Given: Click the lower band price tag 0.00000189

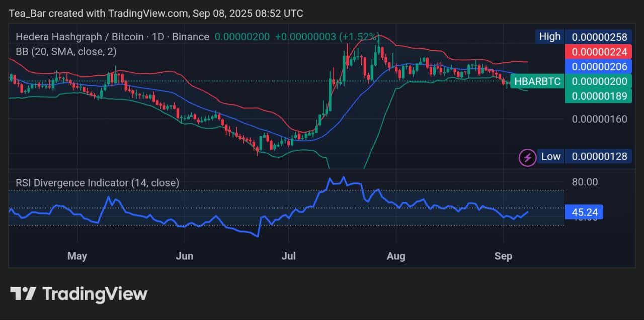Looking at the screenshot, I should point(598,96).
